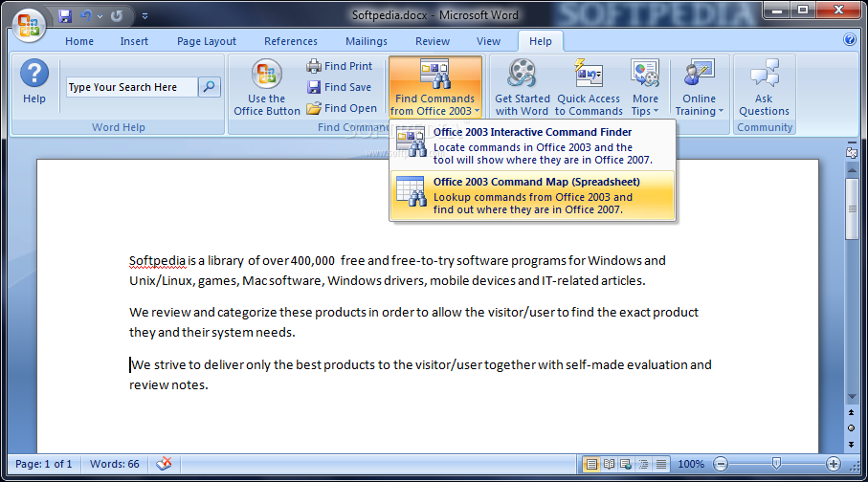Click the Previous Page double-arrow button
Screen dimensions: 868x482
[x=852, y=413]
